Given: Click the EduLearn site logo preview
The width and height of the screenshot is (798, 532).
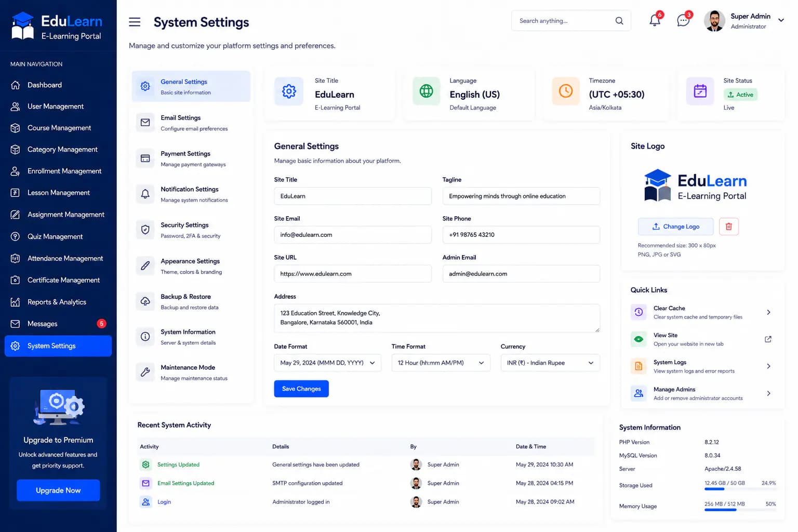Looking at the screenshot, I should [695, 186].
